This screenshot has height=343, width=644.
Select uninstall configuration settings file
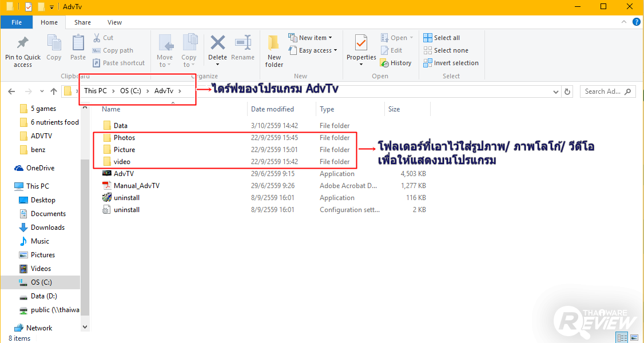tap(265, 210)
